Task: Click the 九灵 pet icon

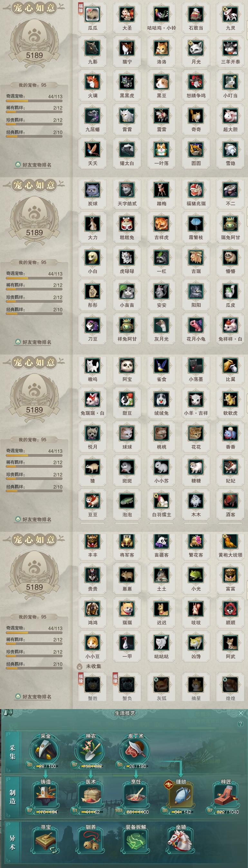Action: click(231, 15)
